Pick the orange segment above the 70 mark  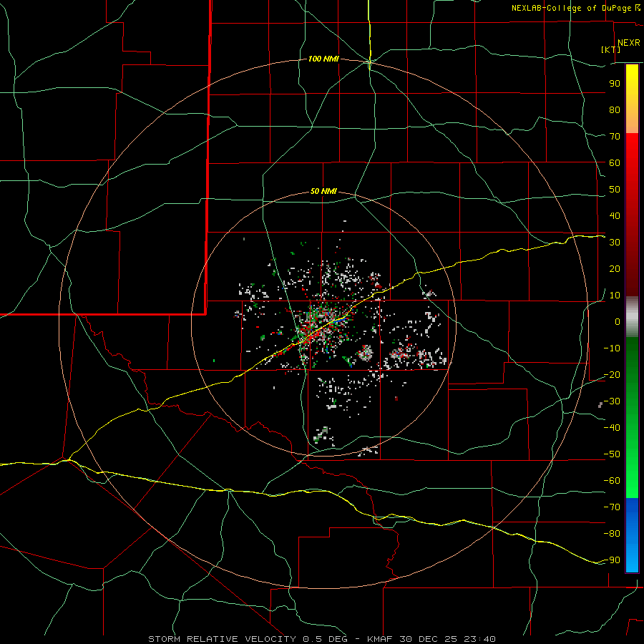632,122
